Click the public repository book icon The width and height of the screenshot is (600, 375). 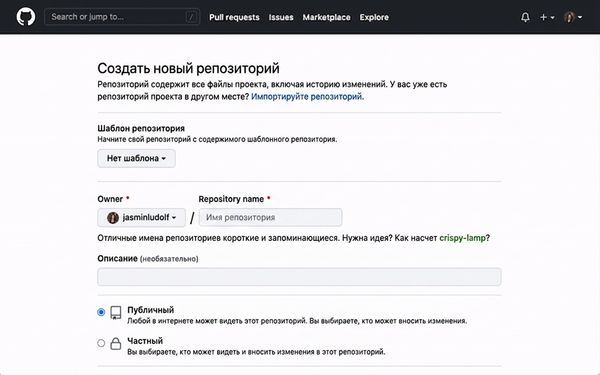point(116,313)
